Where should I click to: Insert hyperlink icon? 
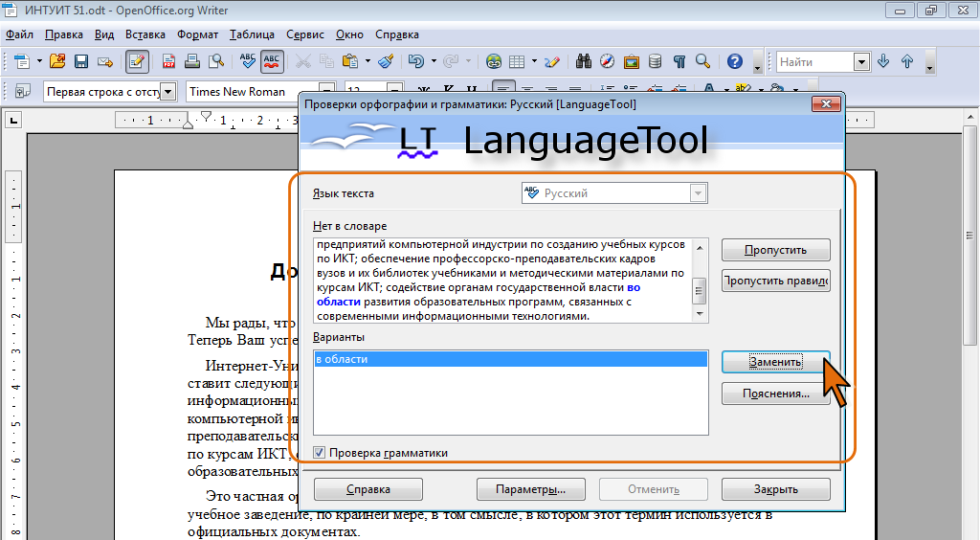coord(494,61)
